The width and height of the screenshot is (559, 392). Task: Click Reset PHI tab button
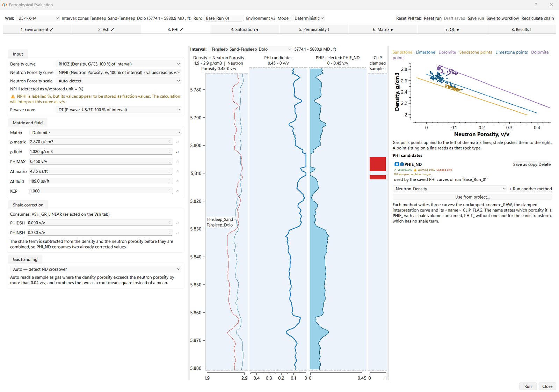(408, 18)
